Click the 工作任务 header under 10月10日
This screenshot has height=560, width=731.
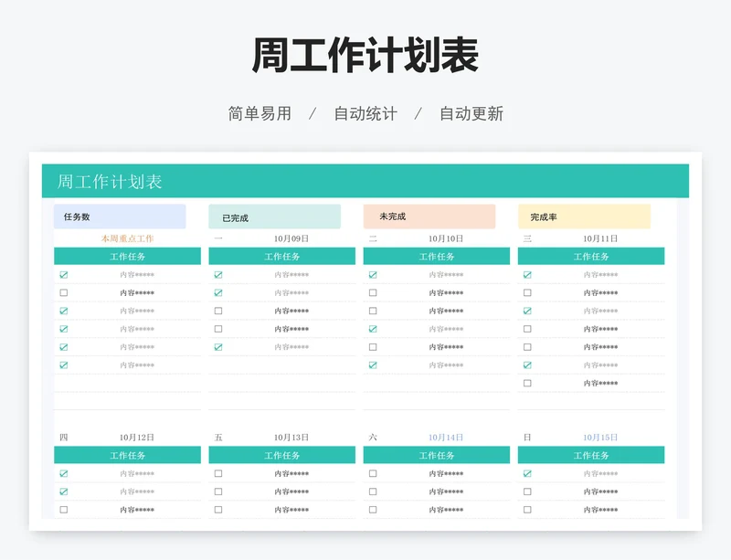(x=437, y=257)
